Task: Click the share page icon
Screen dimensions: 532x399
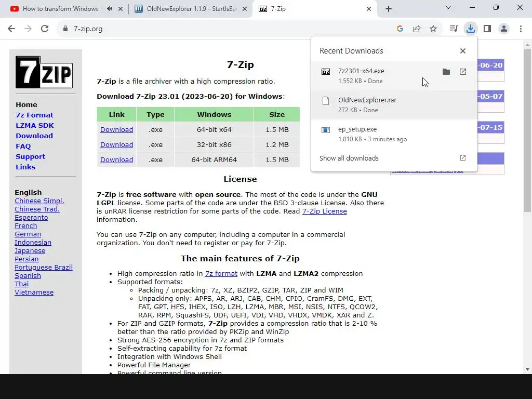Action: click(x=417, y=29)
